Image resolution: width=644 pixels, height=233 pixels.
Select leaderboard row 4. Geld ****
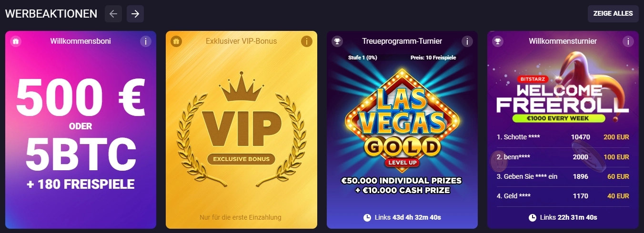click(x=563, y=196)
